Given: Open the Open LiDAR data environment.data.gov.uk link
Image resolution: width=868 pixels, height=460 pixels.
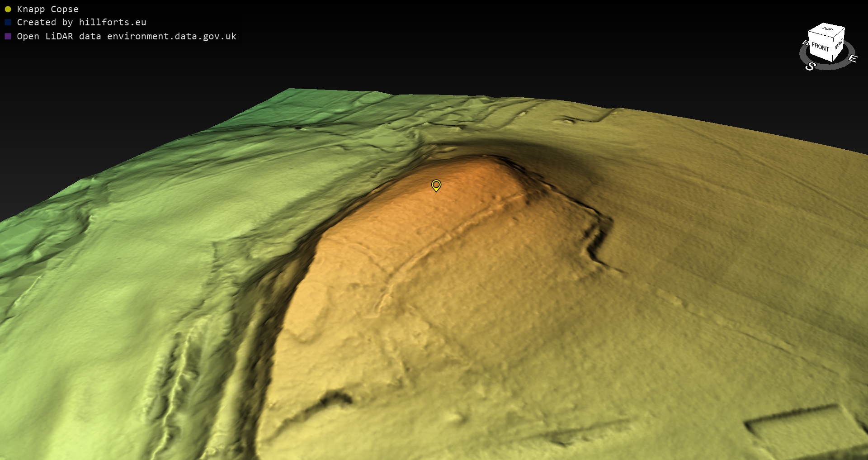Looking at the screenshot, I should pos(127,36).
